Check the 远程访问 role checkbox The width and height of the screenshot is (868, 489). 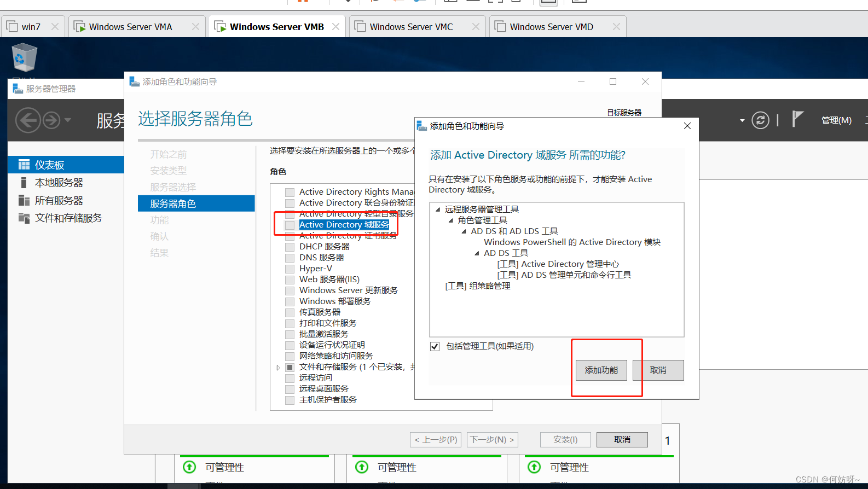click(x=290, y=378)
